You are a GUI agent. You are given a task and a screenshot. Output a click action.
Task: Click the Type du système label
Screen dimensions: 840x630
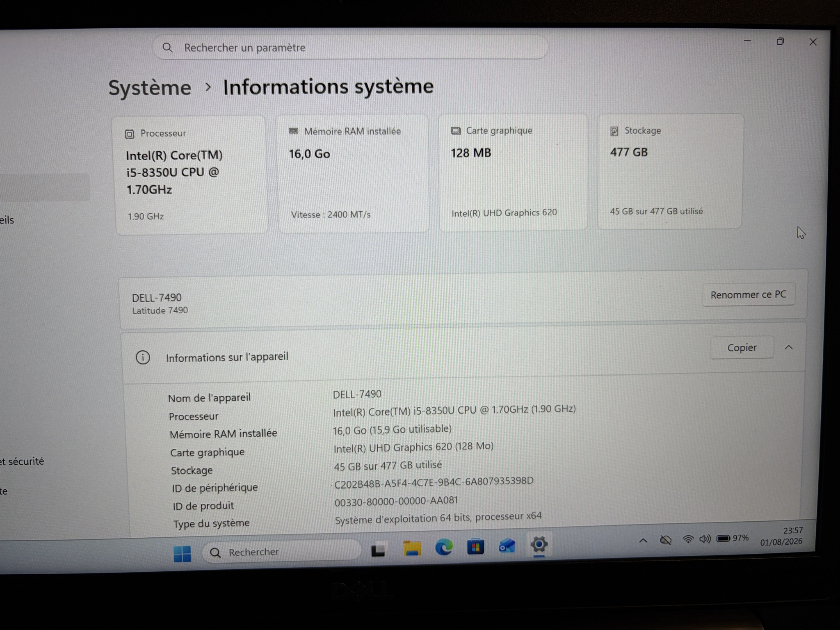pos(211,524)
